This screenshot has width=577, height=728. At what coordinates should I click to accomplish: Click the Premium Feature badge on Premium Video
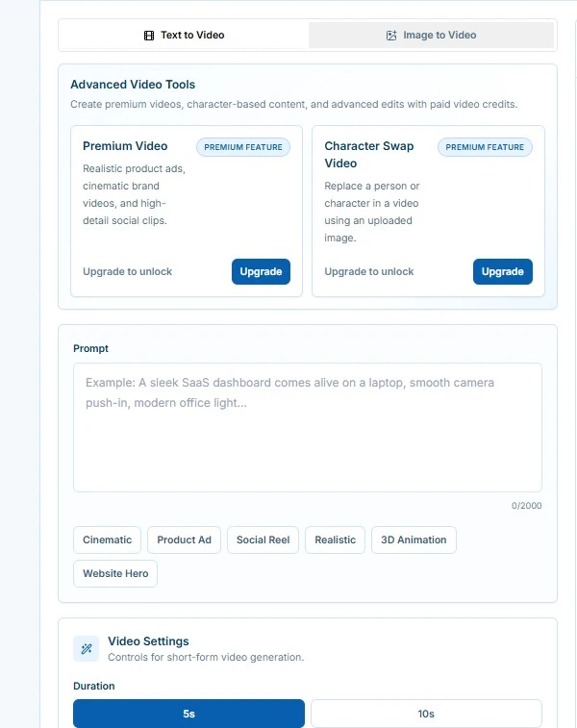pos(243,147)
